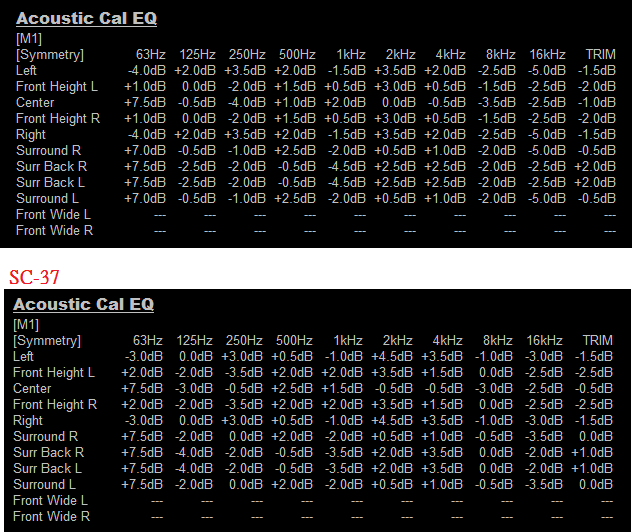632x532 pixels.
Task: Select 'Surr Back R' label in SC-37 table
Action: point(49,453)
